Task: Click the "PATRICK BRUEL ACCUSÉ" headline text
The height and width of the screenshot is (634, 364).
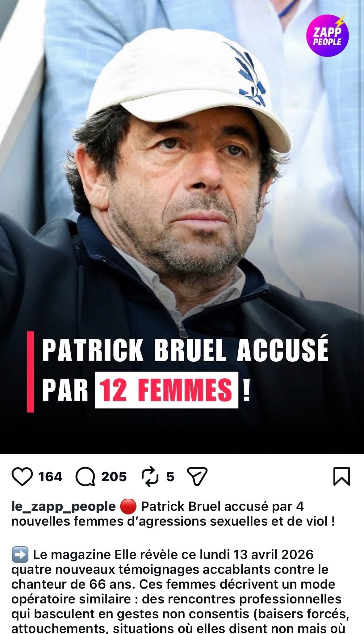Action: 185,350
